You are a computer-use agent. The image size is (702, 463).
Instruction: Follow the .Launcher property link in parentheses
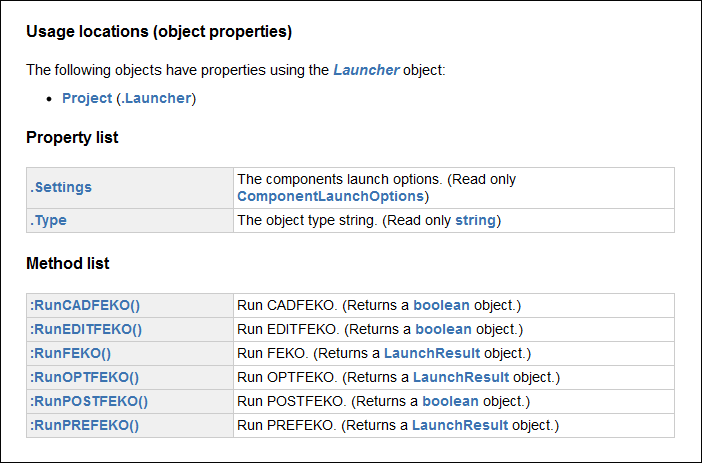tap(157, 98)
